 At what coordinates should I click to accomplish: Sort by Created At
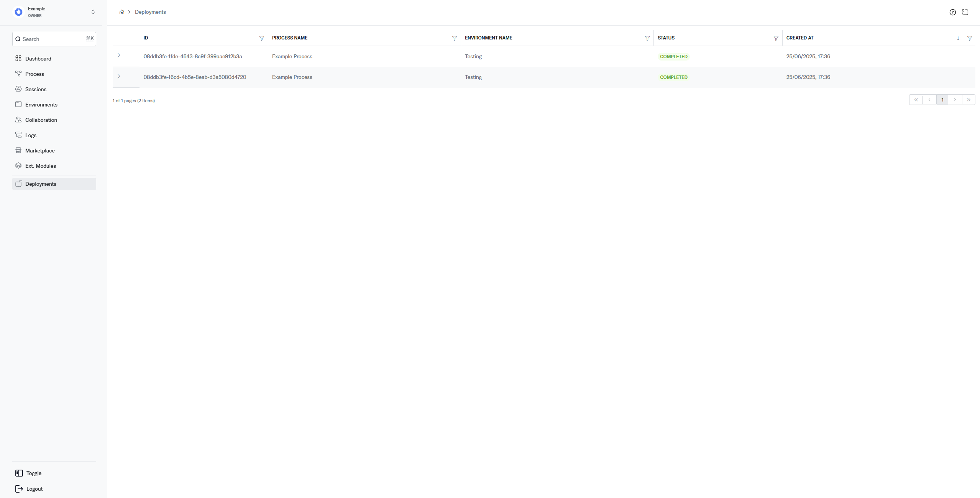pos(959,38)
